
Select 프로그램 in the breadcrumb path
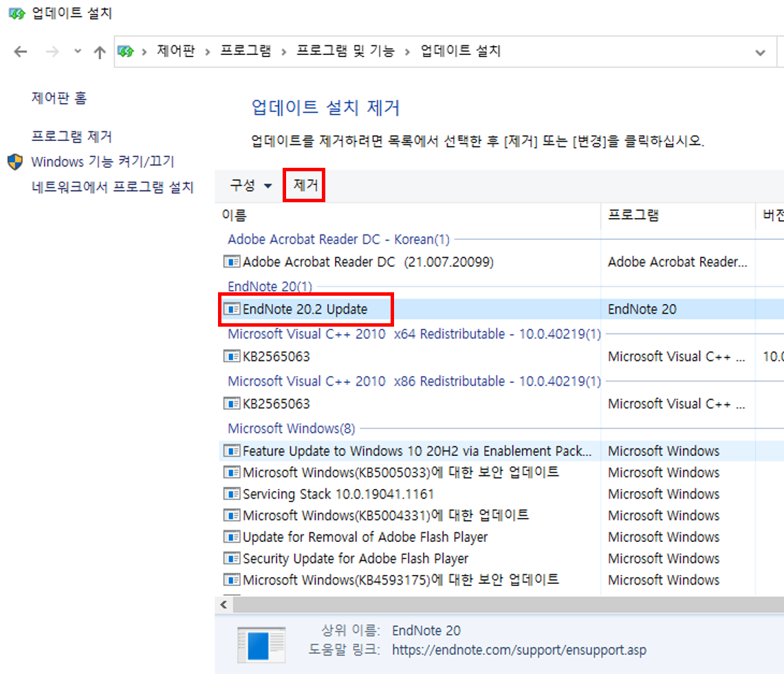(246, 51)
